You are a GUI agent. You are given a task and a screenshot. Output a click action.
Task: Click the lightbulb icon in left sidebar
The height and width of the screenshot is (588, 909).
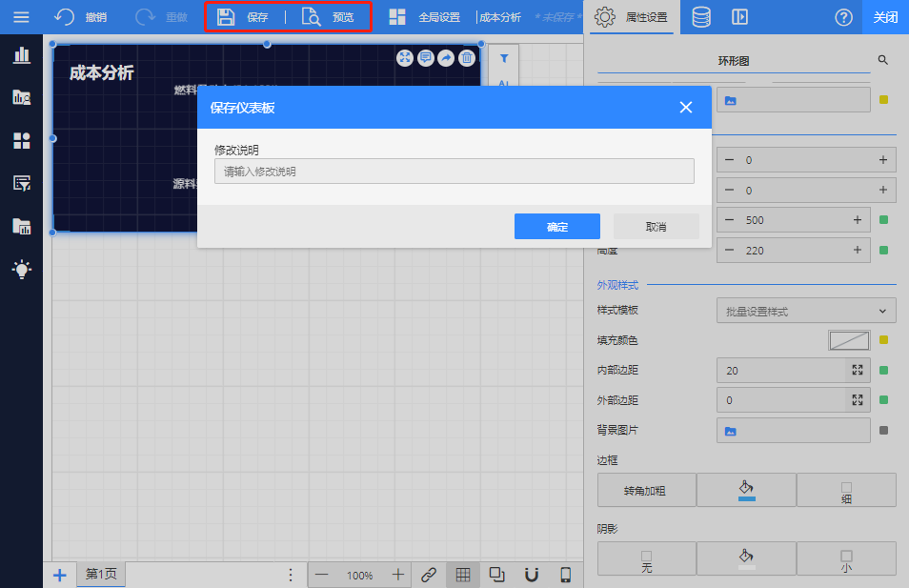[21, 270]
